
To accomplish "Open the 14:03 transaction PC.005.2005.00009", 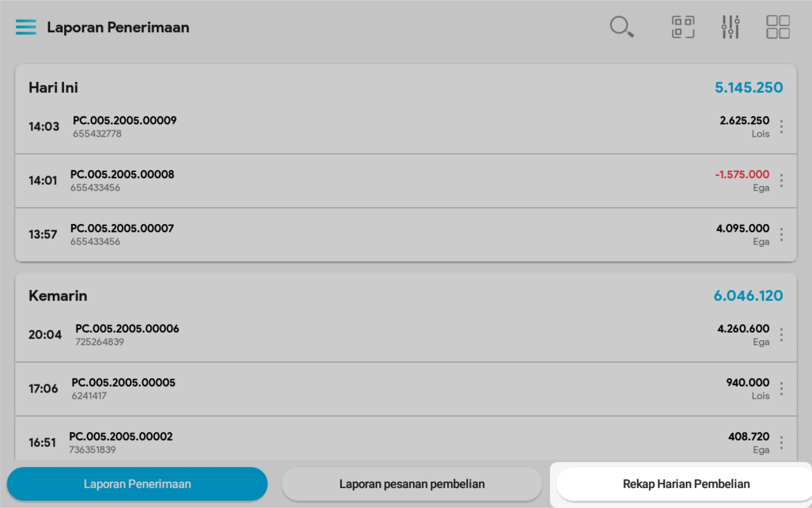I will pos(124,126).
